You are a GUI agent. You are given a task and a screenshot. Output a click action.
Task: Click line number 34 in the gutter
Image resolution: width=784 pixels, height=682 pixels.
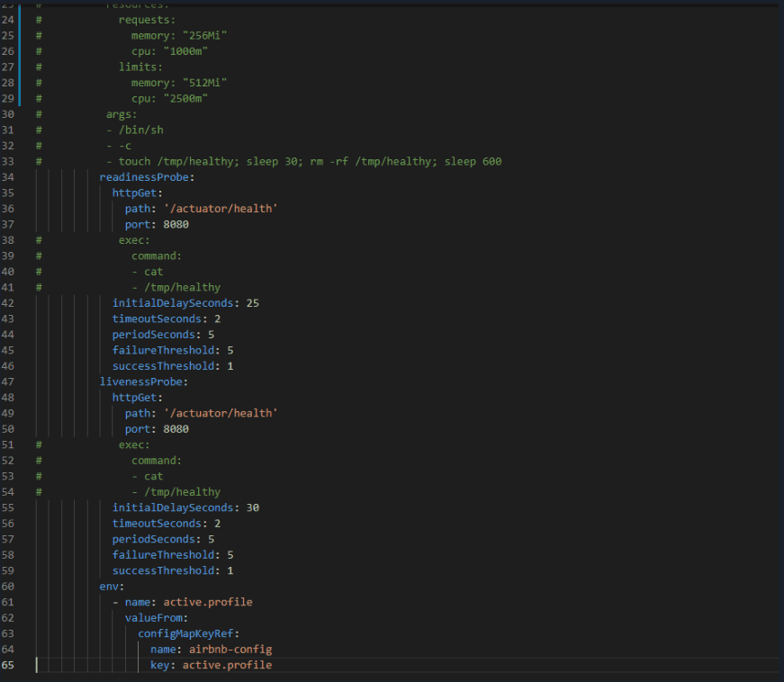8,177
